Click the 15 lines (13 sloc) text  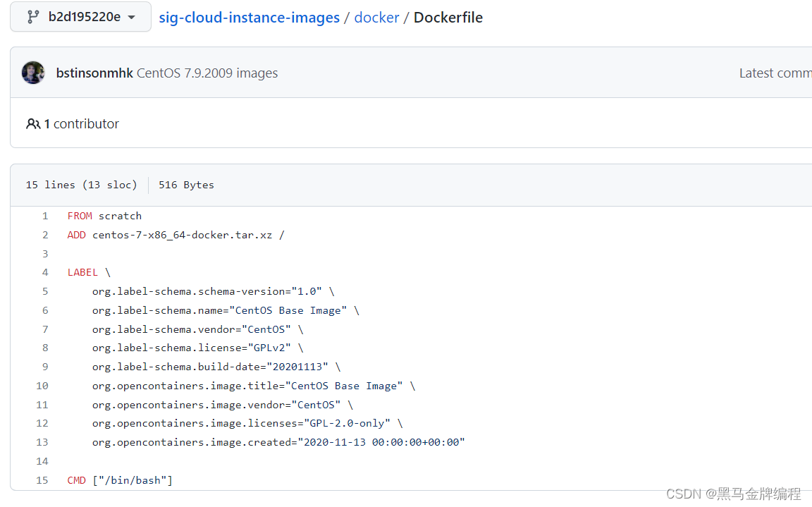[81, 185]
